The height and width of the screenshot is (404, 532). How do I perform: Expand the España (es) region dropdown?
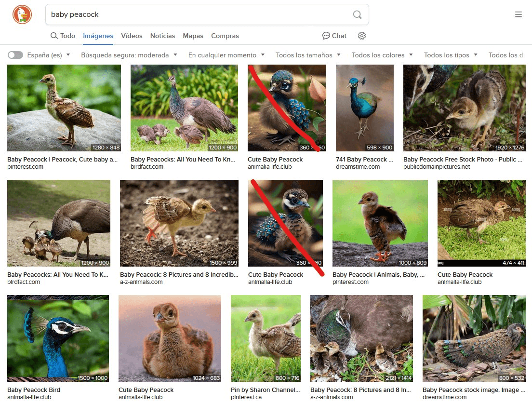tap(49, 55)
